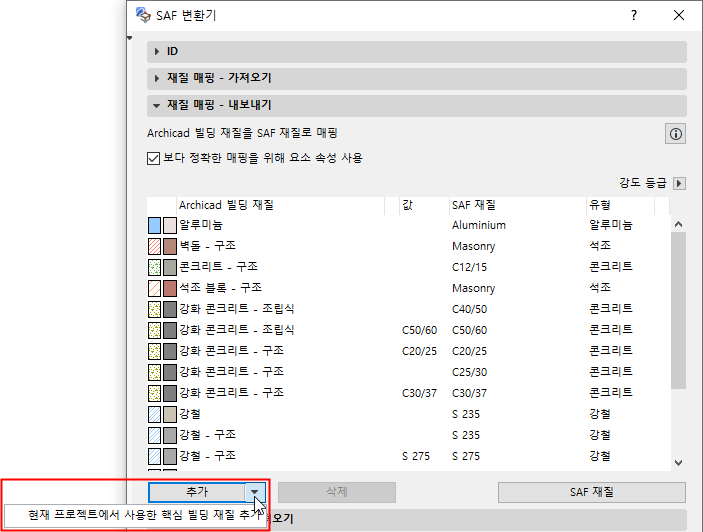
Task: Click the C30/37 value in 값 column
Action: coord(419,394)
